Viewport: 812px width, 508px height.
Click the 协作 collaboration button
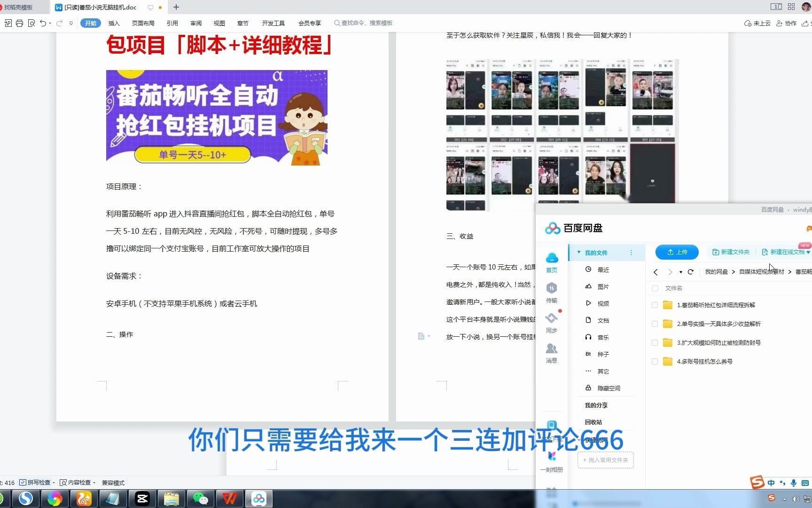pyautogui.click(x=786, y=23)
